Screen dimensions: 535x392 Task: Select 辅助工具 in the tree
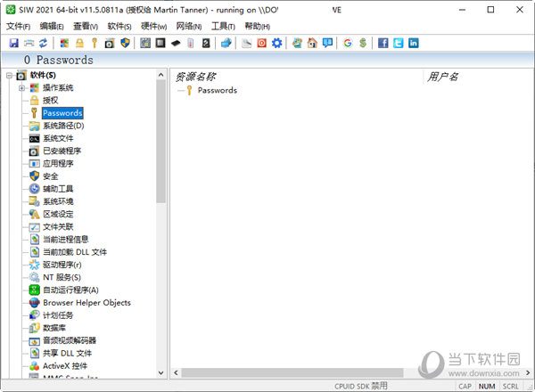[58, 189]
